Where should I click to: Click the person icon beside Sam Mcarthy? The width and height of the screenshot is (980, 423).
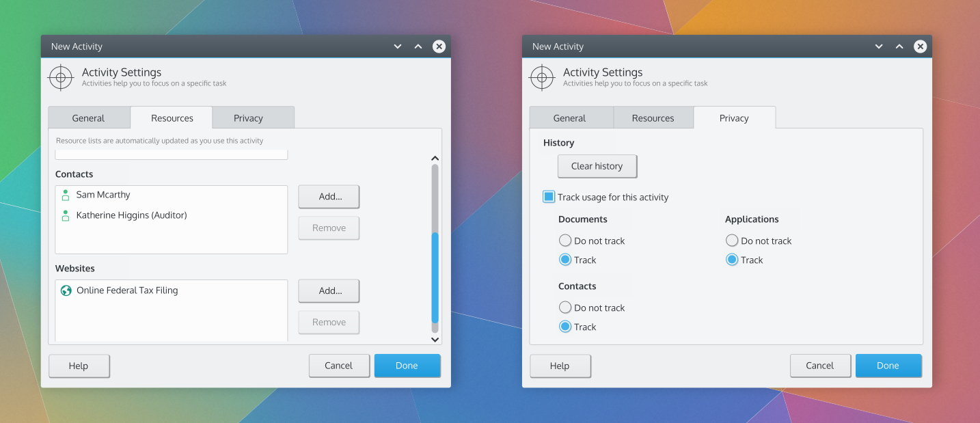(66, 195)
